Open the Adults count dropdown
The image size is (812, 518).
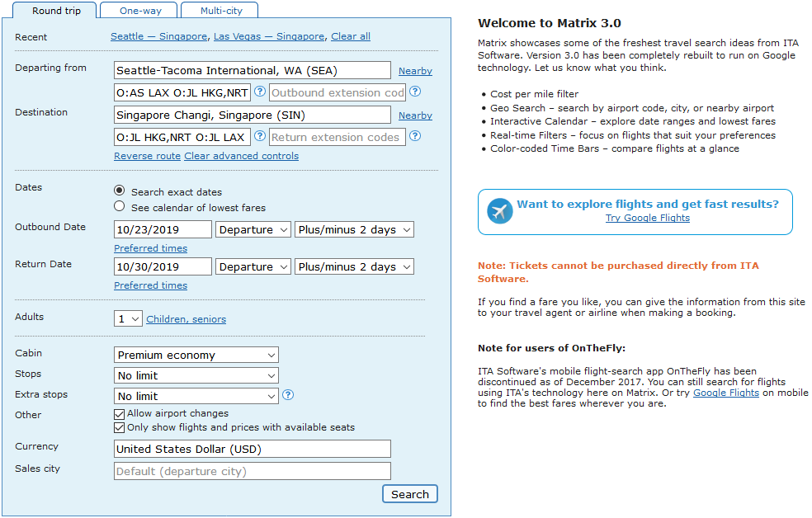click(128, 318)
